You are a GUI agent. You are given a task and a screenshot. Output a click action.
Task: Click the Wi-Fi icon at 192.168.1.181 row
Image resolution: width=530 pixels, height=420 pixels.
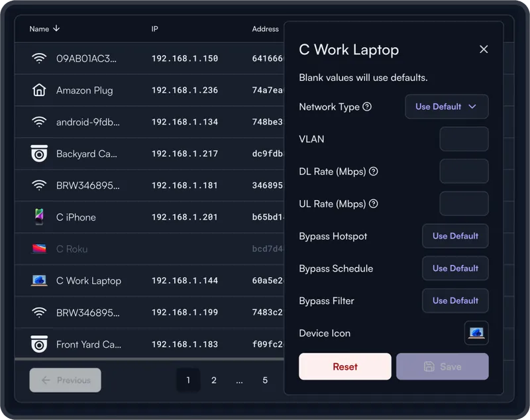pyautogui.click(x=39, y=185)
